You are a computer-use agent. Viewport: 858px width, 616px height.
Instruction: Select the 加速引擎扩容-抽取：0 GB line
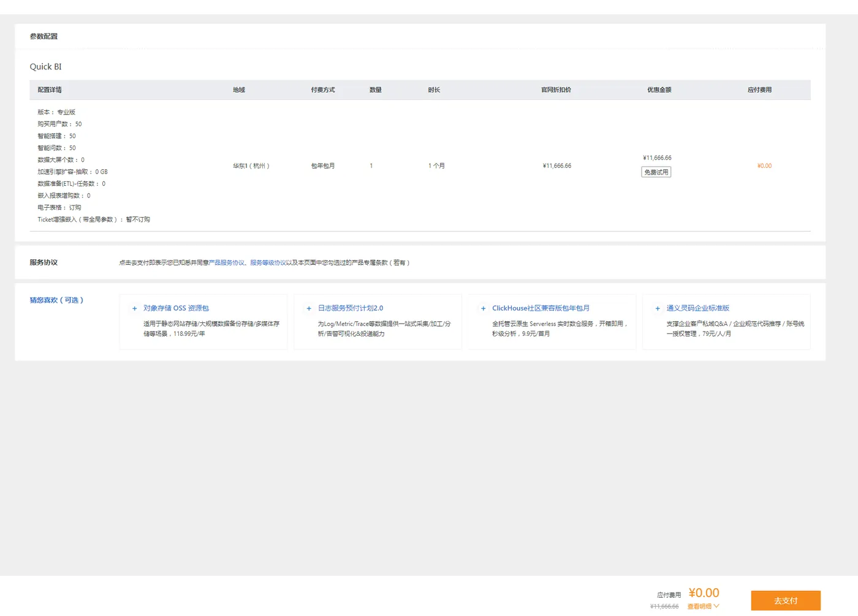click(x=72, y=172)
